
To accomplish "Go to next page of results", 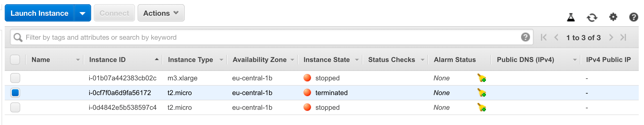I will tap(611, 37).
